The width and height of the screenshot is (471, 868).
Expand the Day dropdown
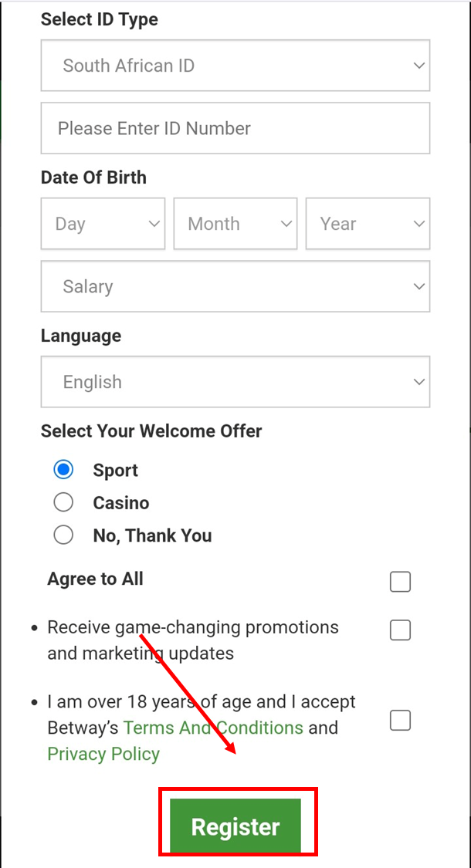click(103, 224)
